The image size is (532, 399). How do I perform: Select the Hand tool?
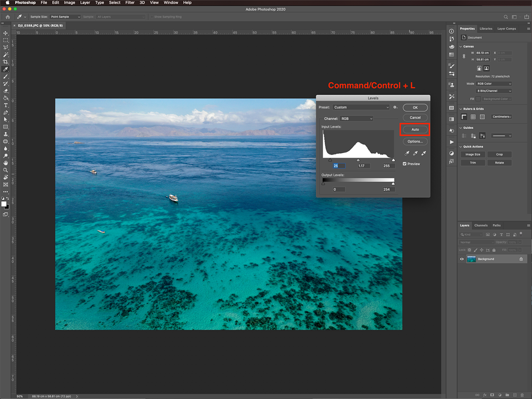pyautogui.click(x=6, y=163)
